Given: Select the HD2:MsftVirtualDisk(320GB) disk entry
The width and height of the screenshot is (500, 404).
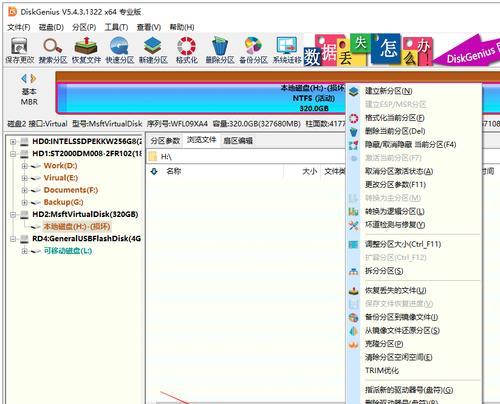Looking at the screenshot, I should pyautogui.click(x=85, y=214).
